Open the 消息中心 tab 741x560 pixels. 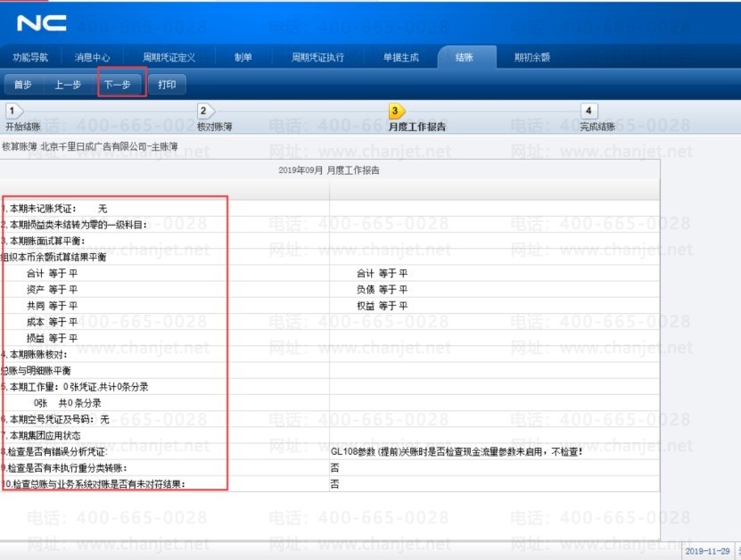pos(92,57)
